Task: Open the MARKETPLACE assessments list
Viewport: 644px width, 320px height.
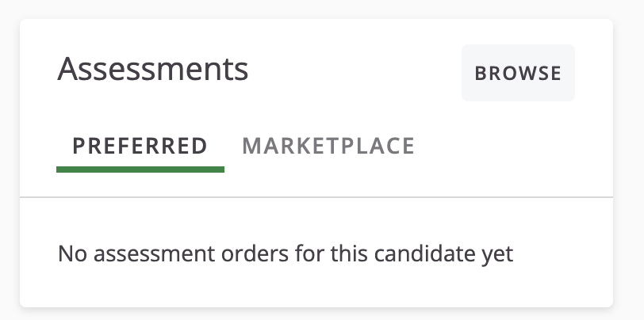Action: coord(328,146)
